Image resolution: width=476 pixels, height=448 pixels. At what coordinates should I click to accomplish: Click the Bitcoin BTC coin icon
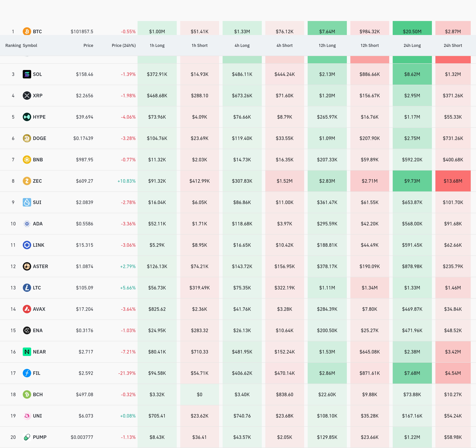point(27,31)
